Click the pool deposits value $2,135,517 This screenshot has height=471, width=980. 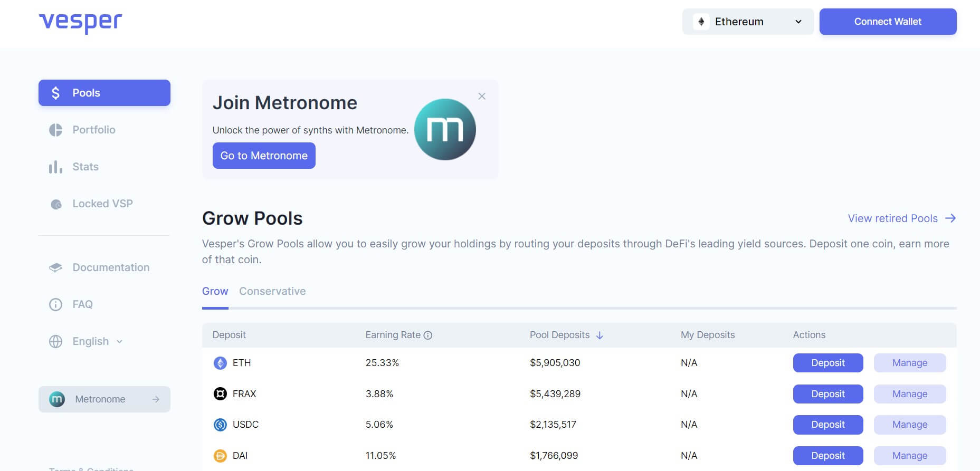coord(553,425)
